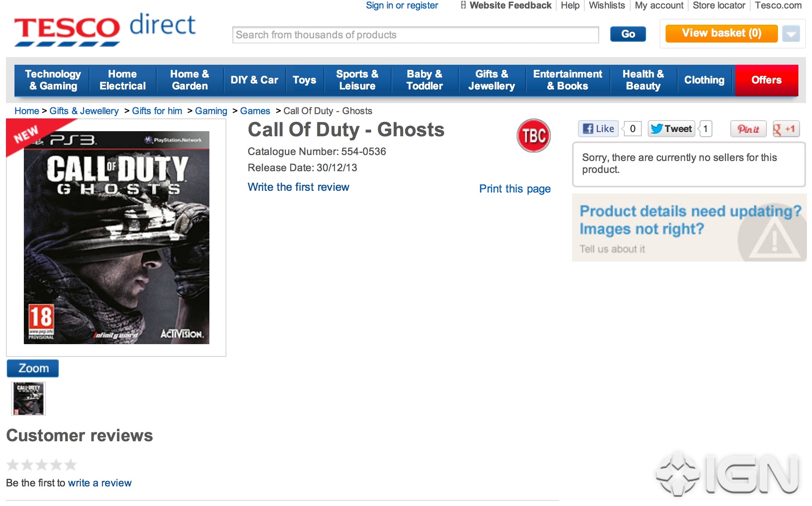
Task: Click the orange View basket button
Action: [721, 33]
